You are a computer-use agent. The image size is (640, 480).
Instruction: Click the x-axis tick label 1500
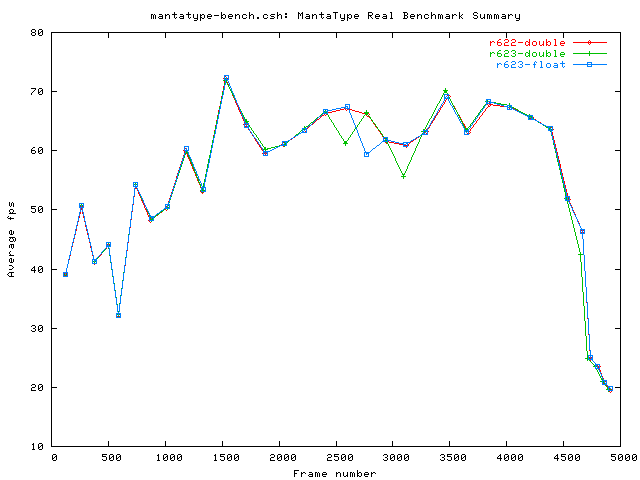coord(226,458)
